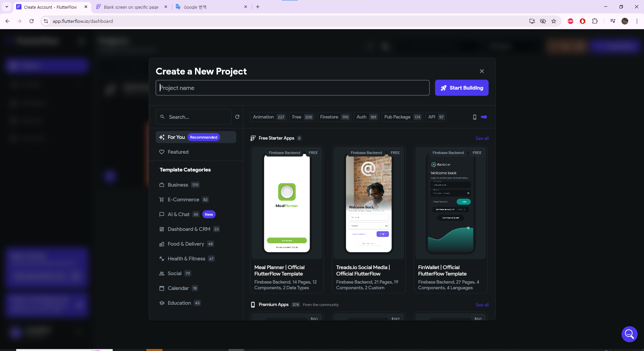Click the install app icon in address bar
The image size is (644, 351).
532,21
